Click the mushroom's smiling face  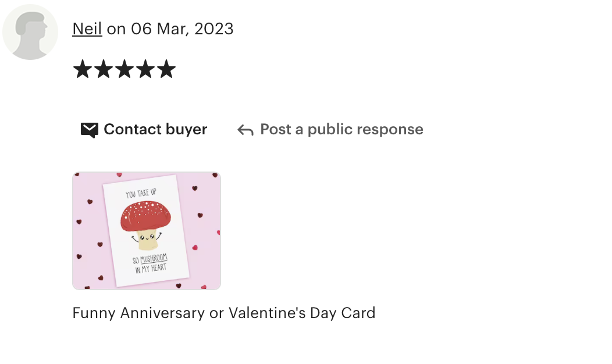(147, 237)
